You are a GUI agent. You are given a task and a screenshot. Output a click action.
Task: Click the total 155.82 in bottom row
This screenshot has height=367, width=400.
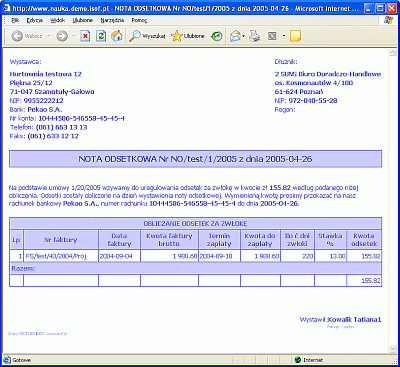[371, 281]
